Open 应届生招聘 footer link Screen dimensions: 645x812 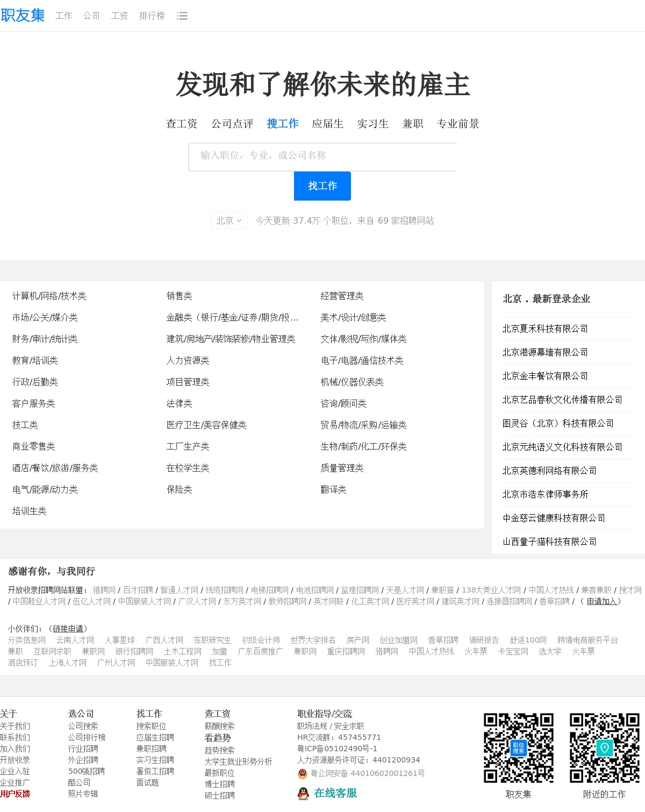click(155, 737)
